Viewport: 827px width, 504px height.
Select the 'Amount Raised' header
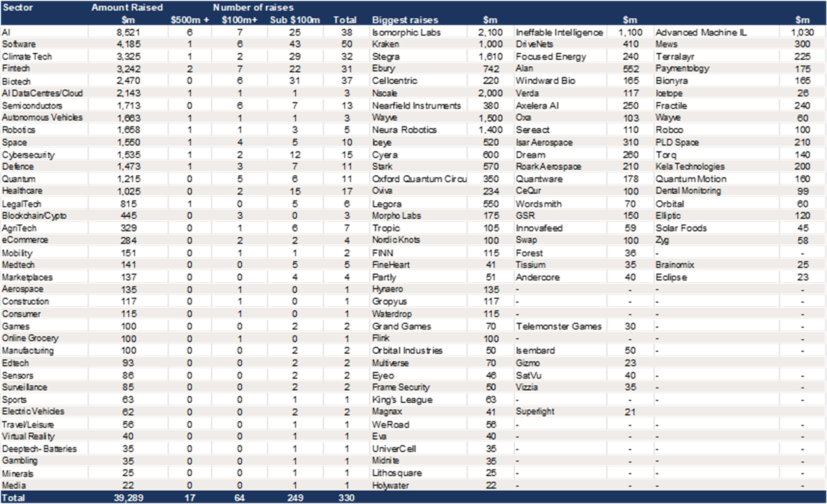click(127, 7)
